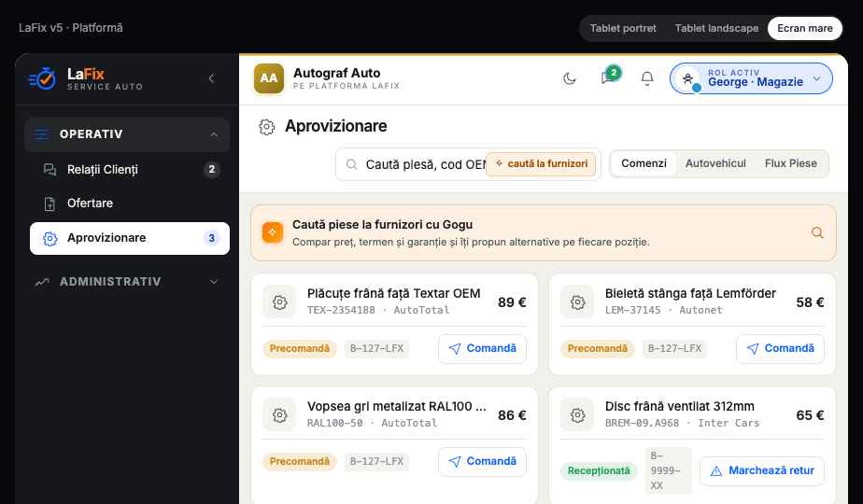Viewport: 863px width, 504px height.
Task: Click the RAL100-50 · AutoTotal code
Action: coord(372,423)
